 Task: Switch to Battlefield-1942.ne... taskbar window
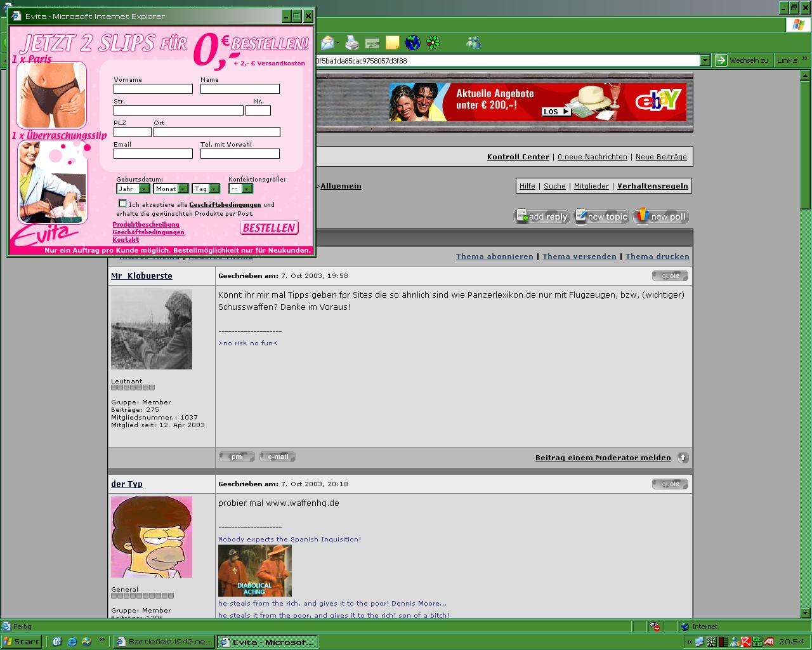(x=163, y=642)
